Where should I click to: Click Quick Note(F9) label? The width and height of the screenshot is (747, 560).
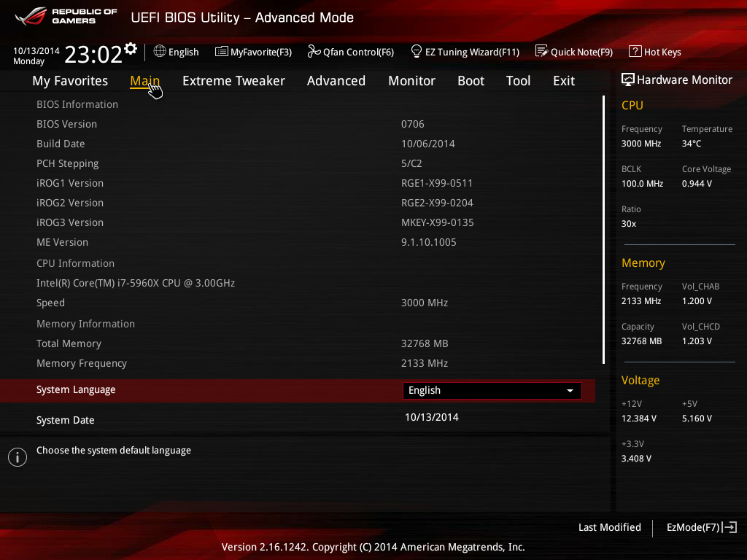581,52
